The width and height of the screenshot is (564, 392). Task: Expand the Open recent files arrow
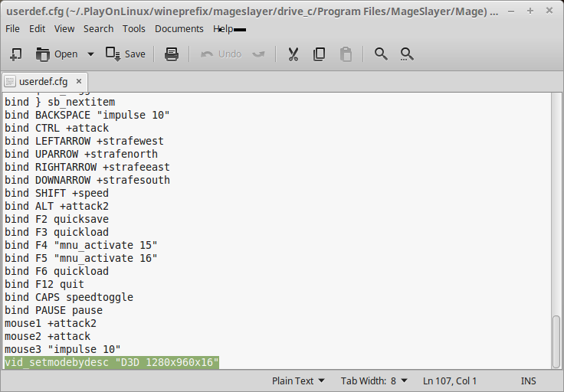(x=90, y=54)
